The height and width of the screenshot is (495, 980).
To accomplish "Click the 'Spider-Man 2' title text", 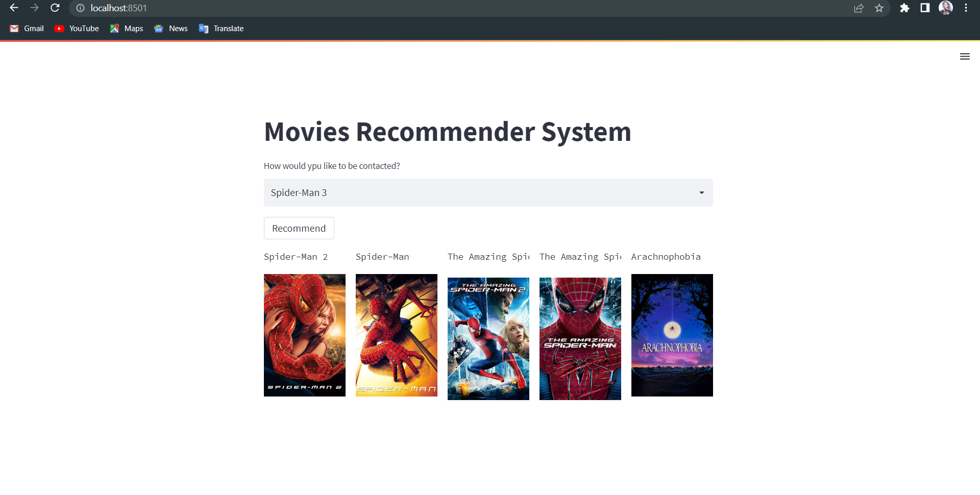I will 296,257.
